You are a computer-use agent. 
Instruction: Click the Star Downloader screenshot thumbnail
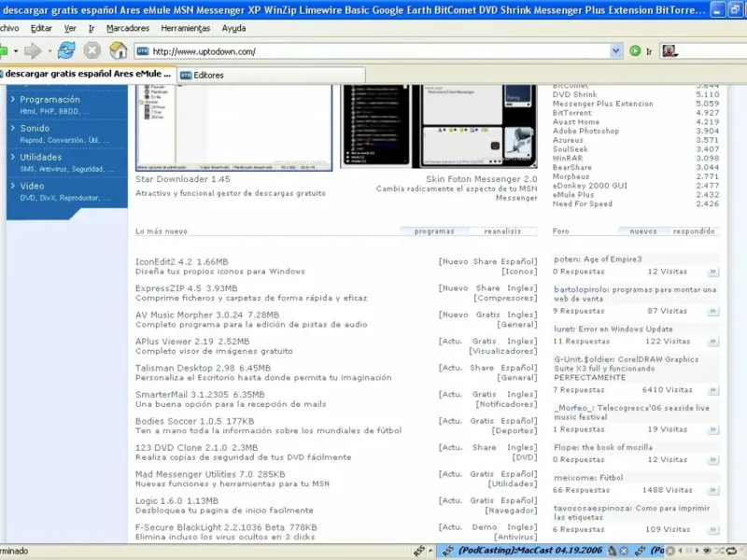234,128
